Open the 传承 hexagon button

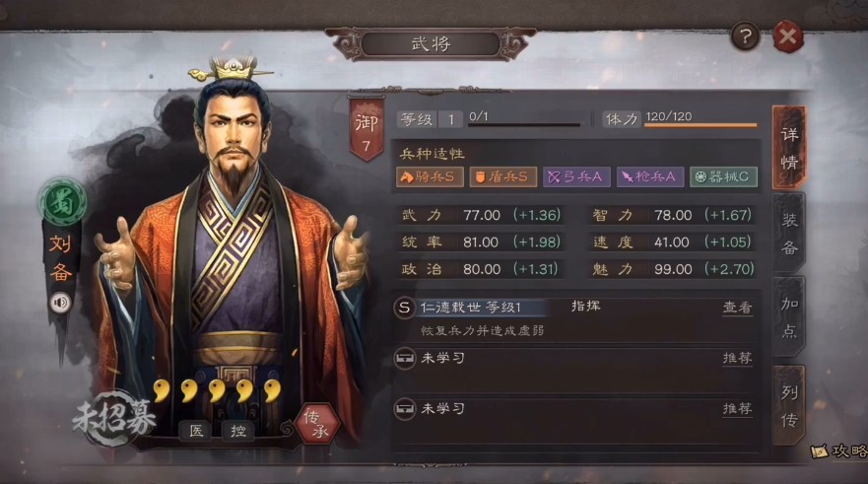(319, 424)
